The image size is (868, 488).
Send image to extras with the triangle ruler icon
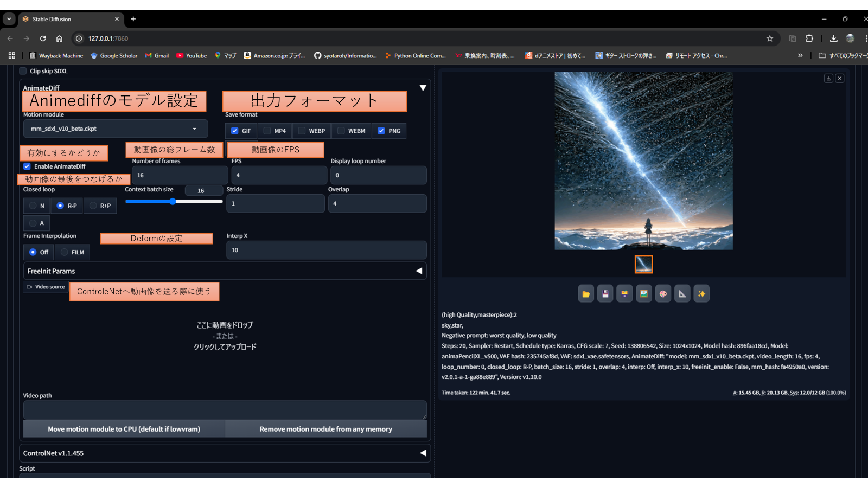pos(682,293)
